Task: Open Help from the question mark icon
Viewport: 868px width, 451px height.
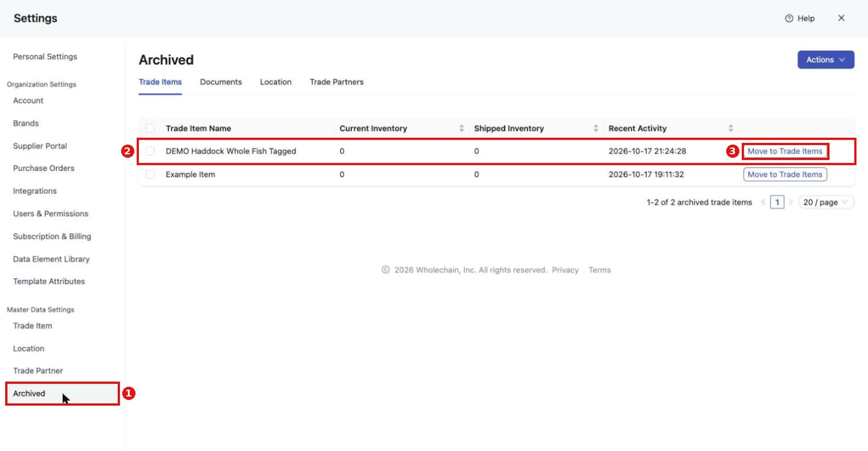Action: click(789, 18)
